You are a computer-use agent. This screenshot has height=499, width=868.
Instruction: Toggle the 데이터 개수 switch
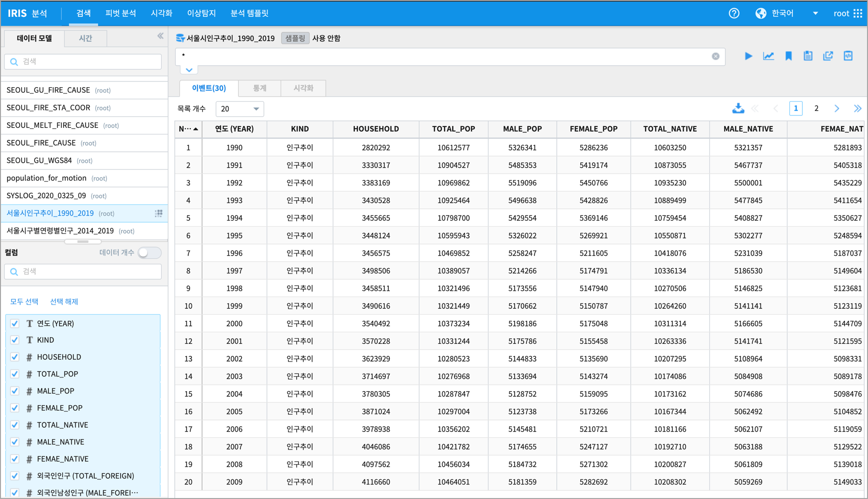[x=149, y=253]
